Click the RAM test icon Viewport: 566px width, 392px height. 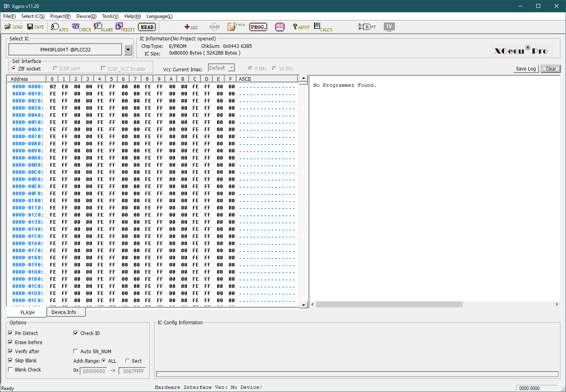tap(214, 27)
